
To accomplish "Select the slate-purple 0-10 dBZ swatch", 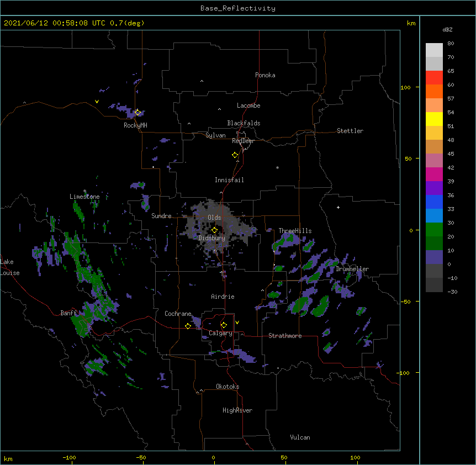I will click(x=434, y=257).
